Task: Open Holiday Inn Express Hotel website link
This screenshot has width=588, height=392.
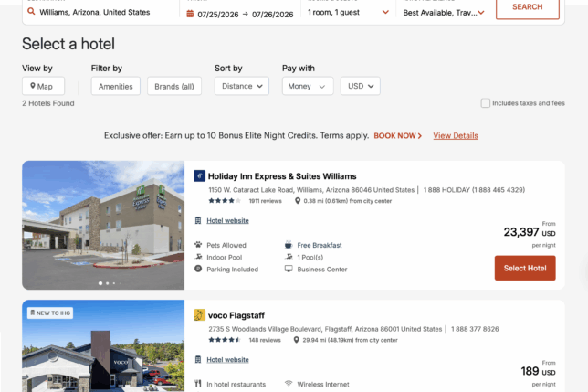Action: 227,220
